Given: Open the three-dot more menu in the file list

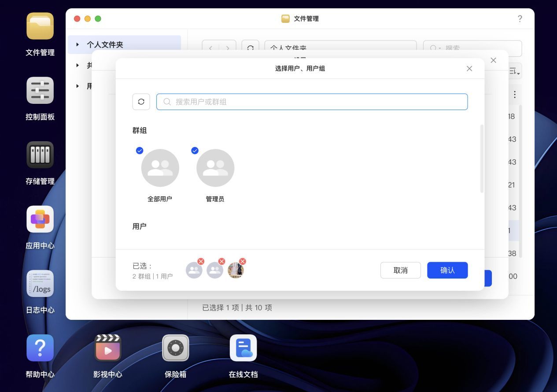Looking at the screenshot, I should pos(514,94).
